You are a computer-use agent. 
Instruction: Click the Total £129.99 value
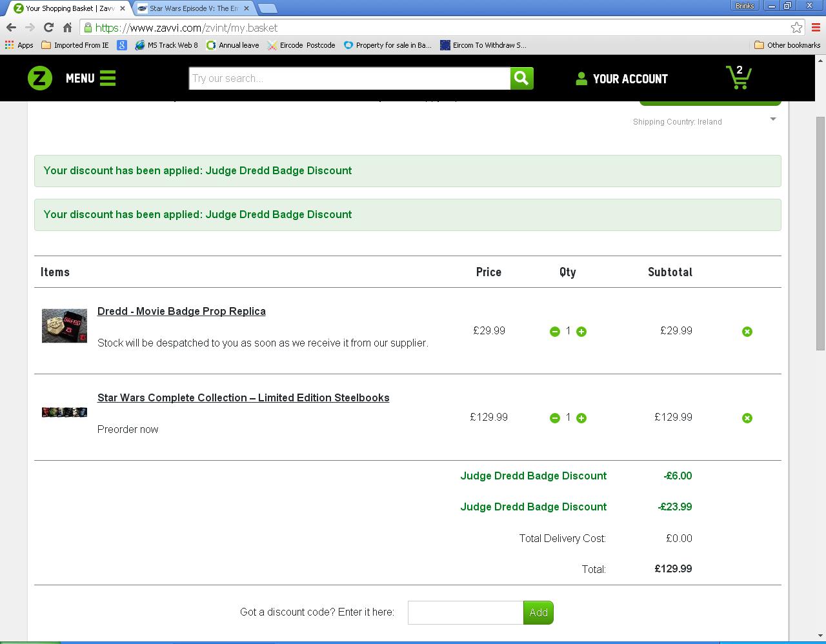673,569
